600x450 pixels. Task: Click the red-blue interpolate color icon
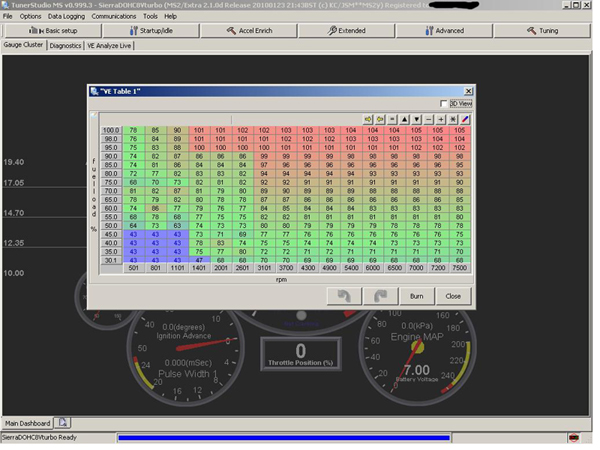pos(465,118)
